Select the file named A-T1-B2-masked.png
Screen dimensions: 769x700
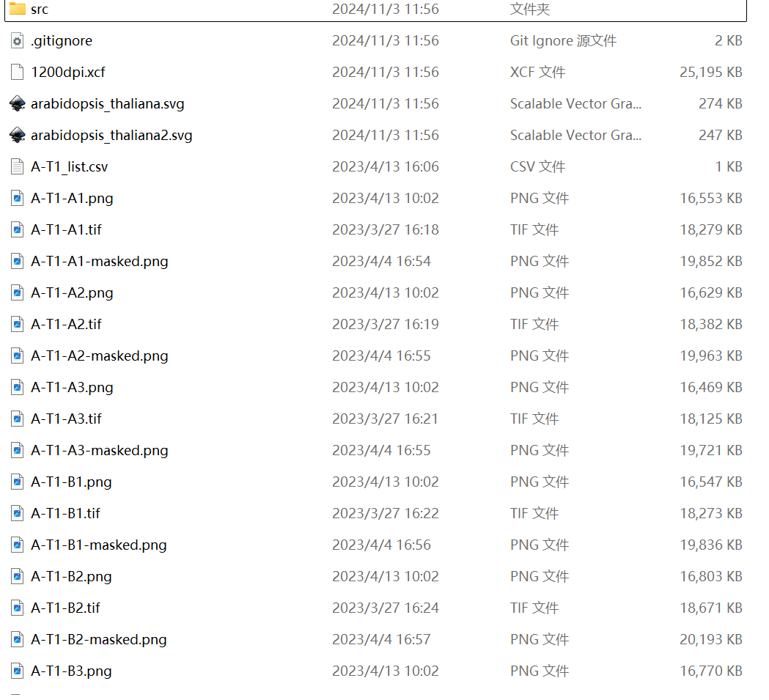point(98,639)
